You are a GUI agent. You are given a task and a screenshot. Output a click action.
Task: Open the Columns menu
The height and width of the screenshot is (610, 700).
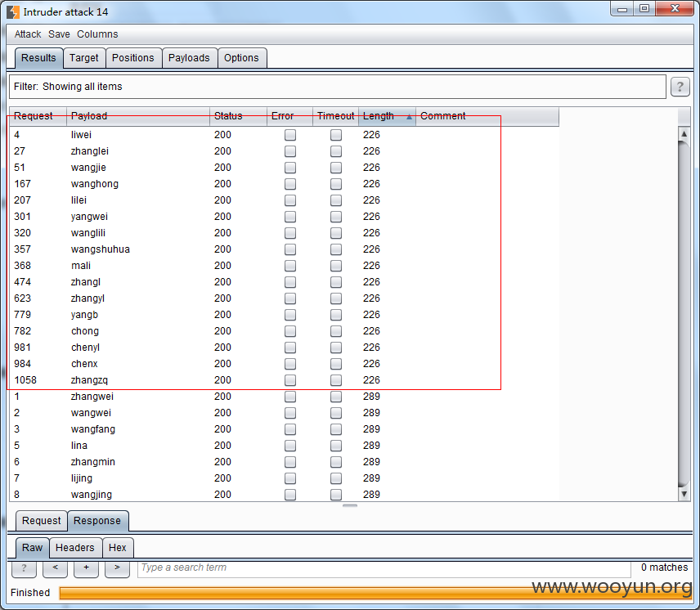click(97, 34)
